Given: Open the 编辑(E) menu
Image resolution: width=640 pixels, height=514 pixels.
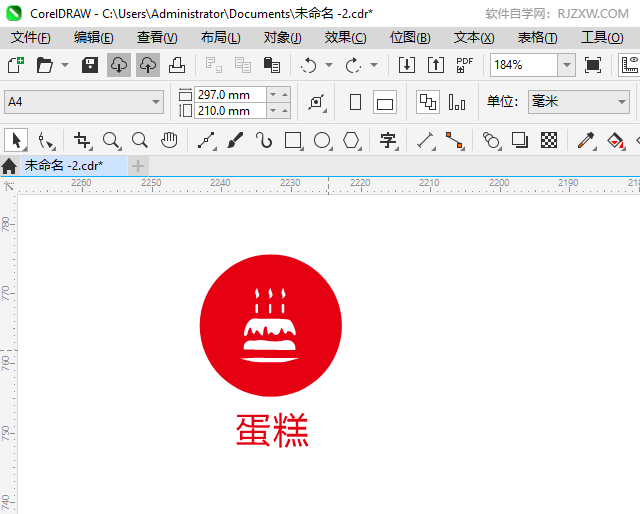Looking at the screenshot, I should (x=93, y=38).
